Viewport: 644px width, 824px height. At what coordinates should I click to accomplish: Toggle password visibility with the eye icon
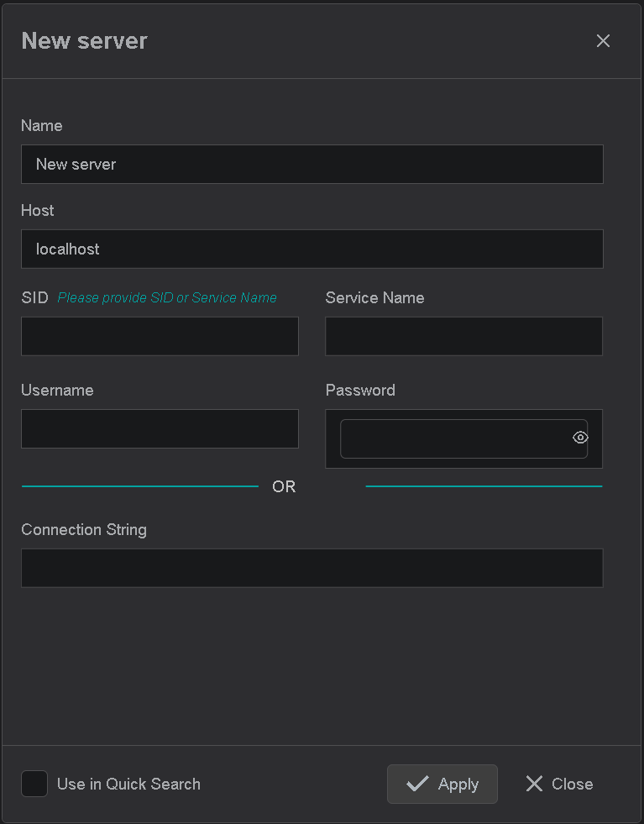coord(580,438)
